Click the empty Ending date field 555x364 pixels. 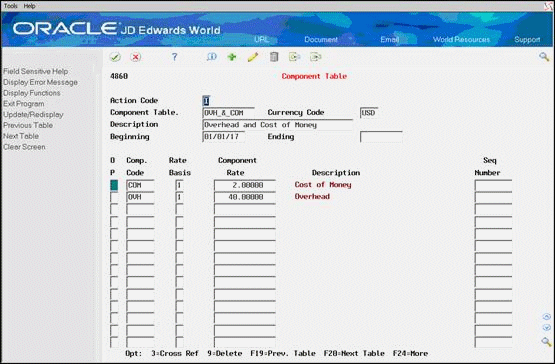(381, 137)
